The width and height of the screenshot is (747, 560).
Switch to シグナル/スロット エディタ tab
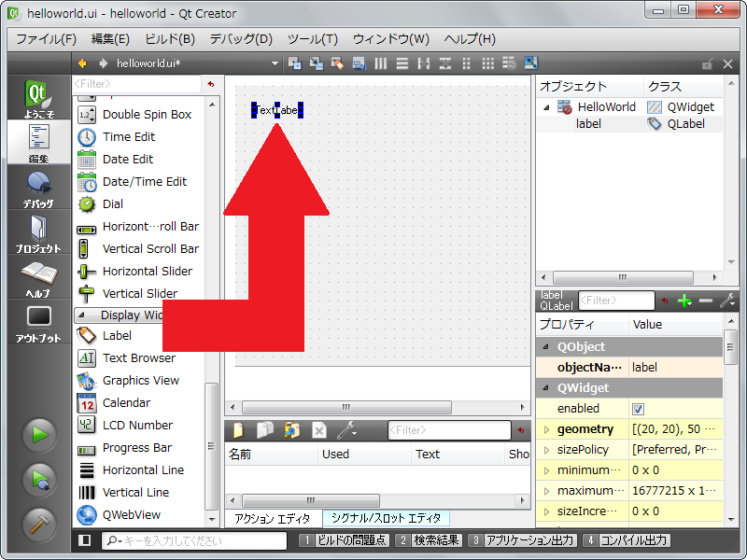click(387, 518)
